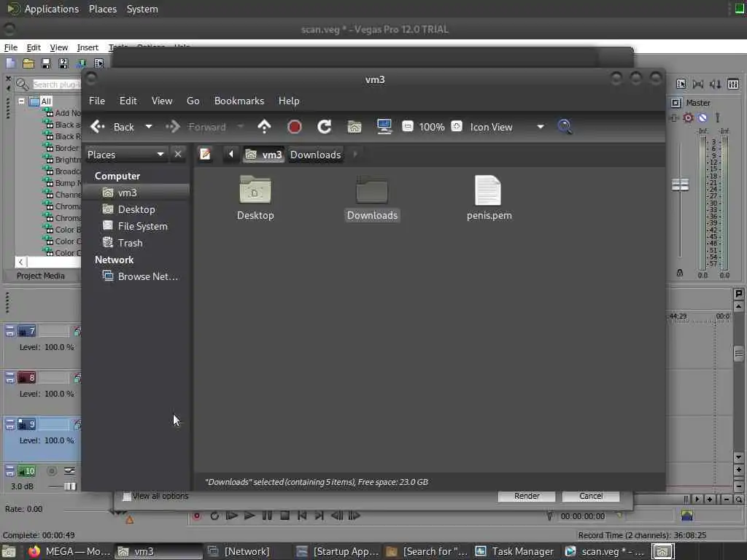
Task: Select the Desktop folder icon
Action: [x=255, y=198]
